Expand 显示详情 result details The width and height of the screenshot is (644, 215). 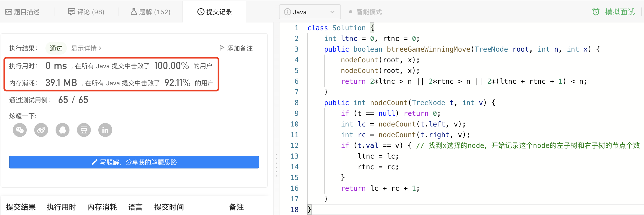coord(86,48)
